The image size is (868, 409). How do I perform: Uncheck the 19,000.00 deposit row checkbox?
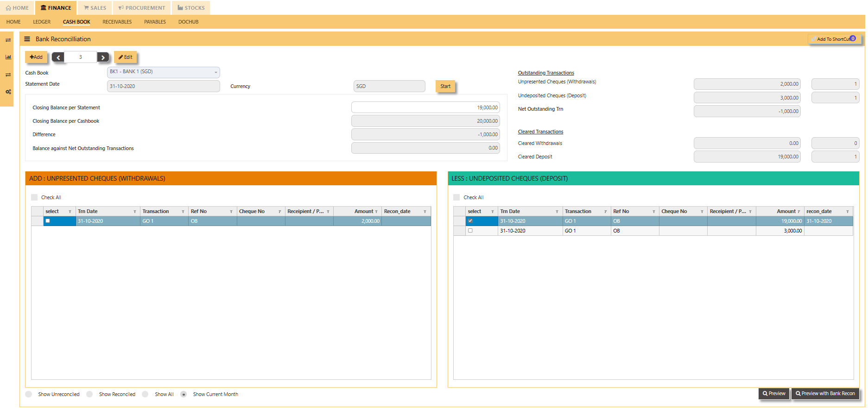coord(470,221)
